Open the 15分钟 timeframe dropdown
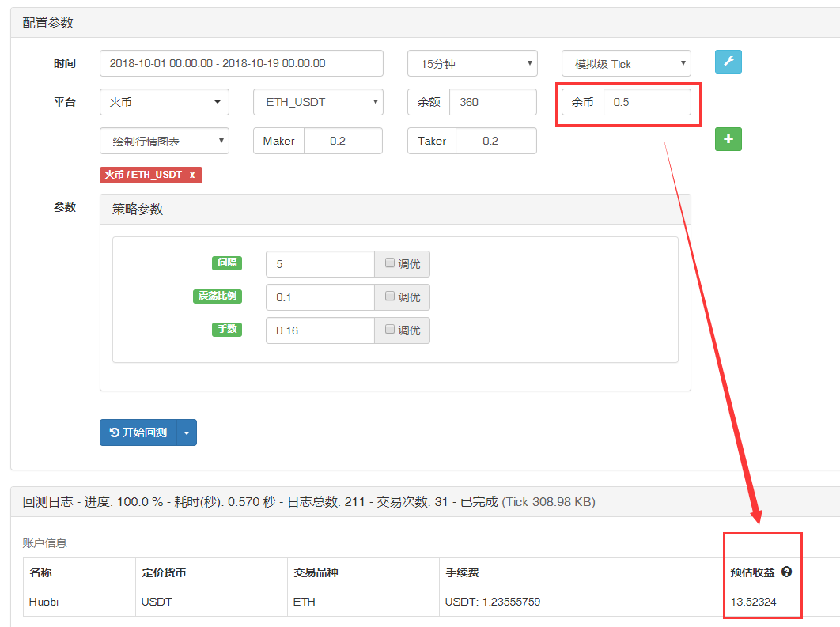This screenshot has width=840, height=627. pyautogui.click(x=471, y=63)
